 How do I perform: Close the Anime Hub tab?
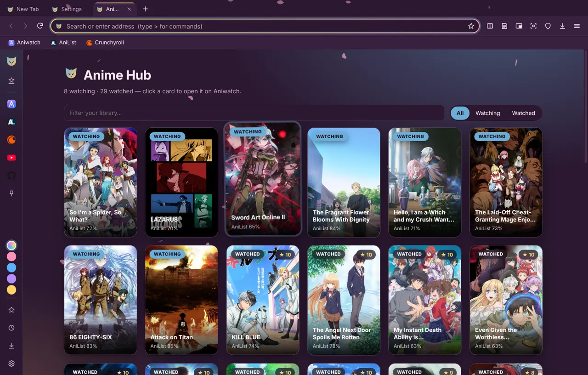pyautogui.click(x=129, y=9)
